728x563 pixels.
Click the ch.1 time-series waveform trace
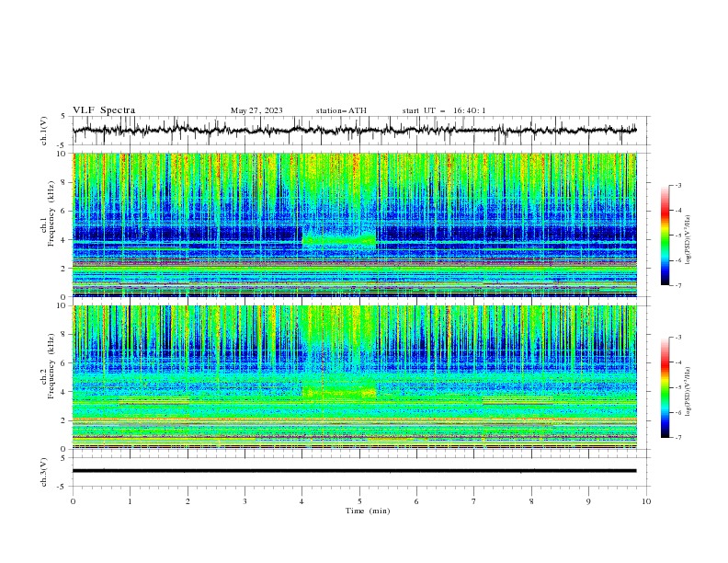coord(354,131)
